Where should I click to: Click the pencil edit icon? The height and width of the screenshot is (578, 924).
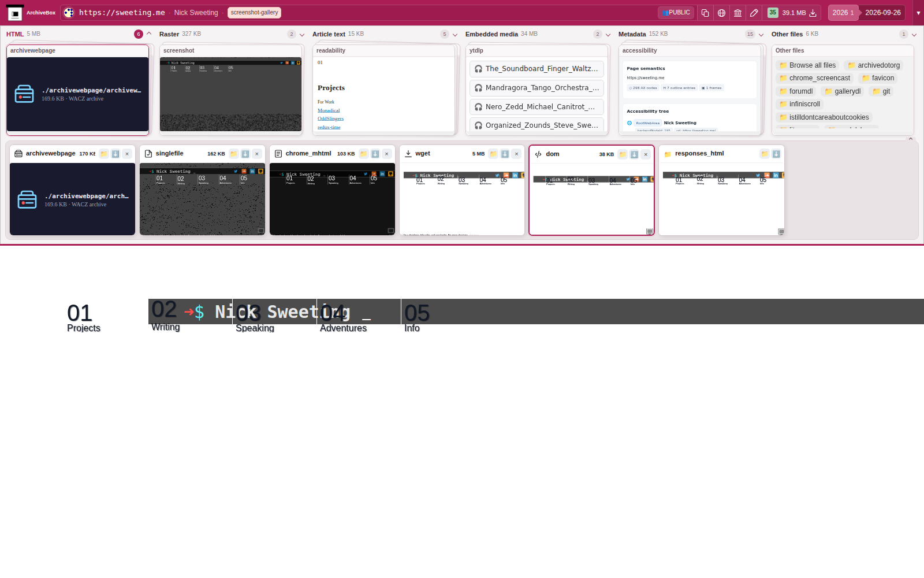coord(754,13)
